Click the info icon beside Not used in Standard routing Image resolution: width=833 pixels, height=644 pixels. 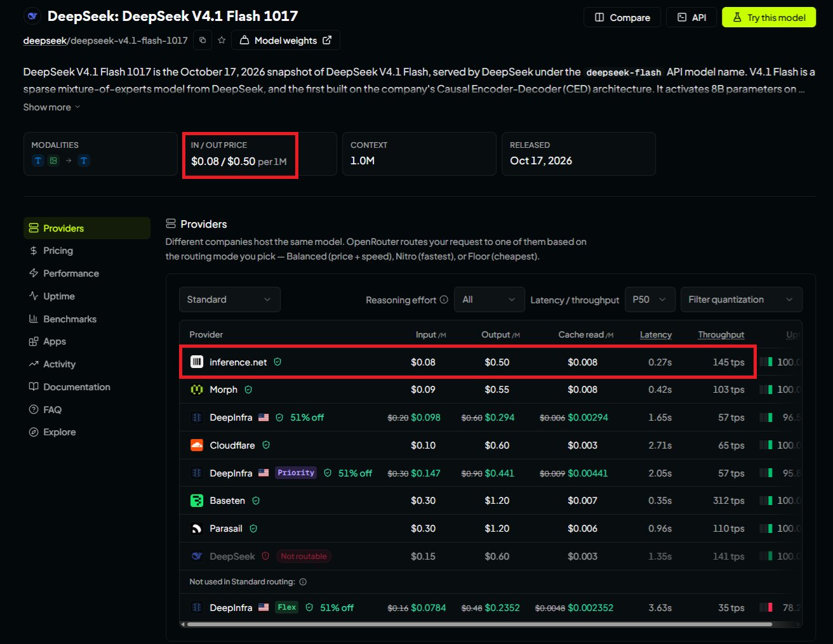303,582
